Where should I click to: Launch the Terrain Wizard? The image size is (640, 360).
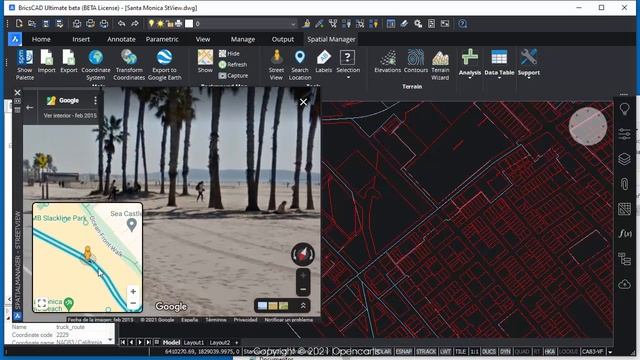pyautogui.click(x=440, y=64)
